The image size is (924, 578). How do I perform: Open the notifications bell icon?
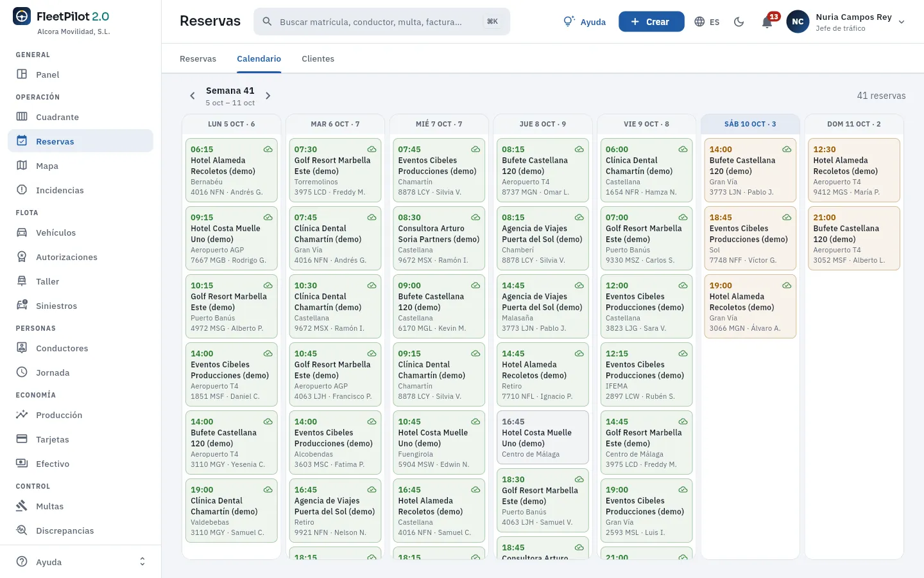pyautogui.click(x=767, y=22)
